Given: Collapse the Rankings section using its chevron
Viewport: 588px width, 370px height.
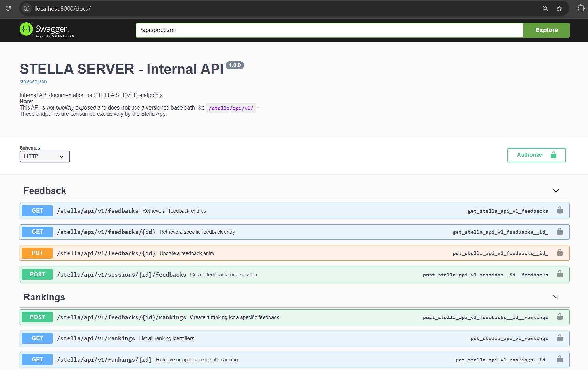Looking at the screenshot, I should pyautogui.click(x=556, y=297).
